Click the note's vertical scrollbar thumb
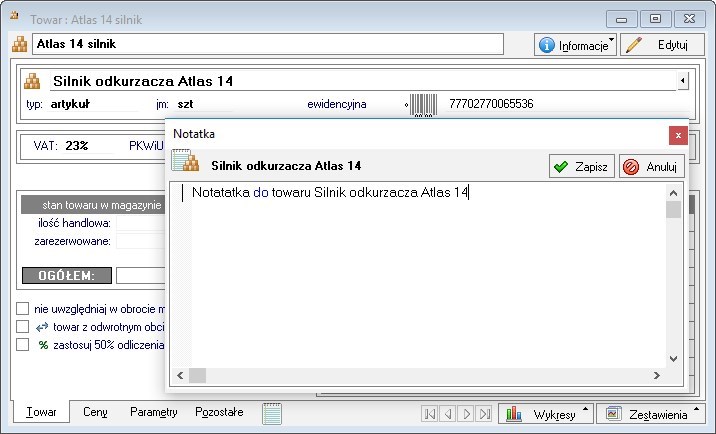716x434 pixels. pos(673,210)
